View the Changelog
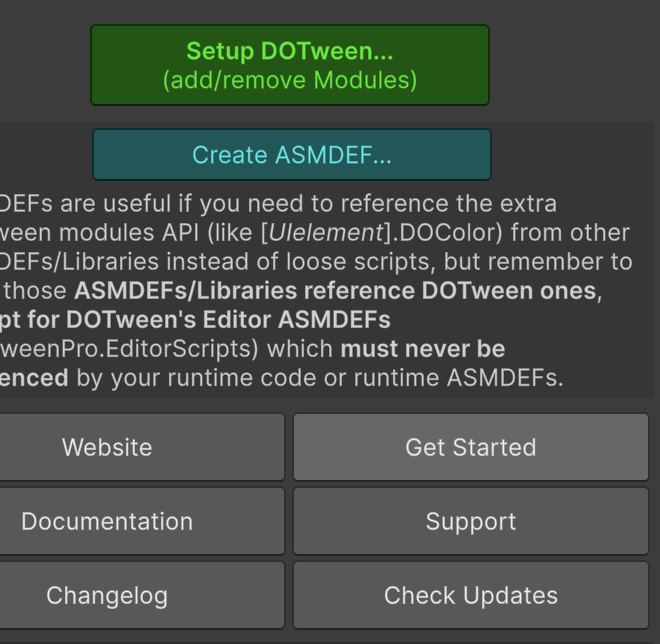660x644 pixels. click(x=142, y=595)
